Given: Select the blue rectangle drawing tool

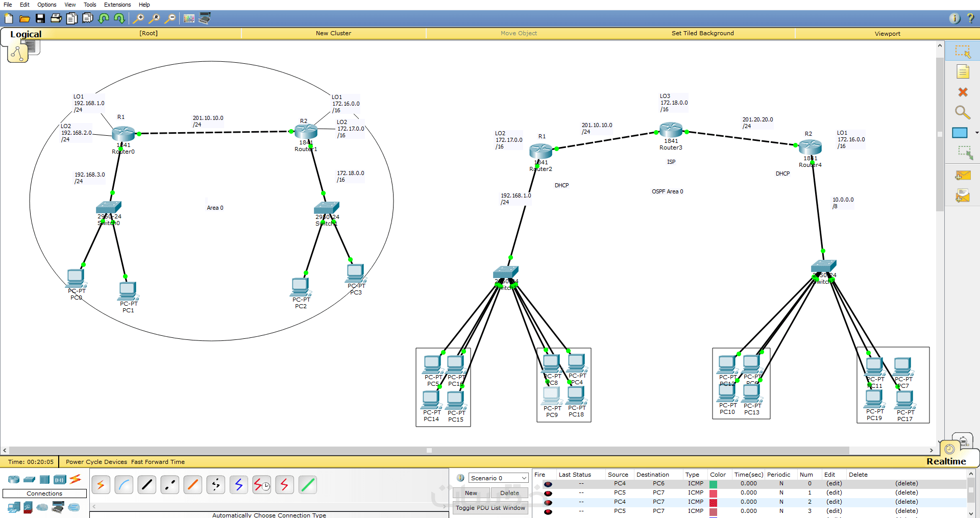Looking at the screenshot, I should click(x=960, y=133).
